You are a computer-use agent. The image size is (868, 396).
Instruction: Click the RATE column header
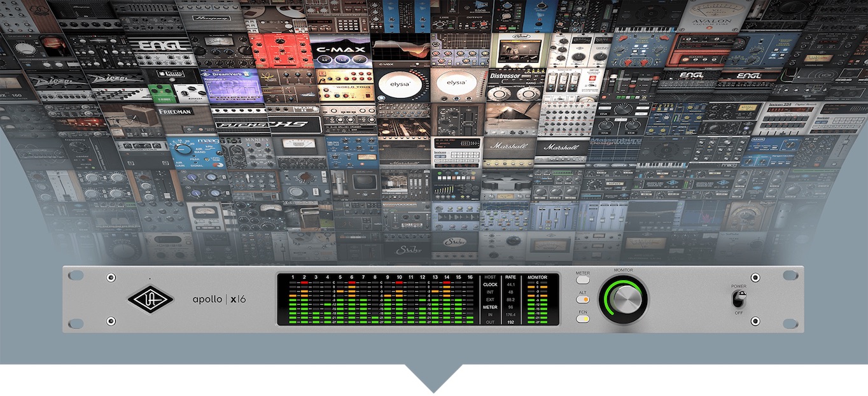coord(510,277)
